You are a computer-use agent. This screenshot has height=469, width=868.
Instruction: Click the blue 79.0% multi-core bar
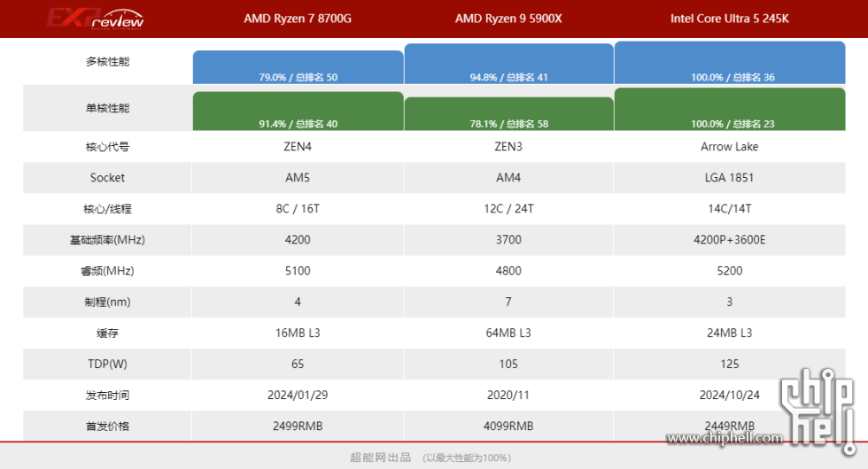pos(298,67)
